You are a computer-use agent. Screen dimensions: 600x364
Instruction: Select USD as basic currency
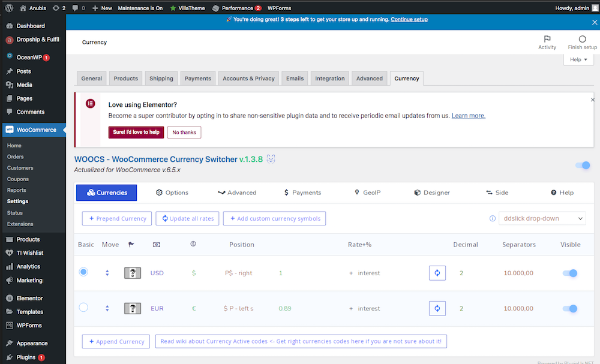[83, 272]
